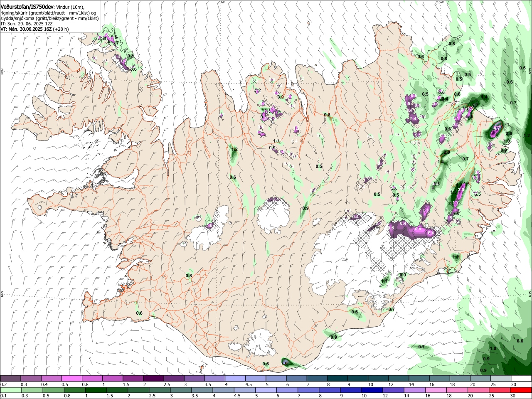532x399 pixels.
Task: Pick the dark blue swatch labeled 10 in rain scale
Action: click(371, 390)
